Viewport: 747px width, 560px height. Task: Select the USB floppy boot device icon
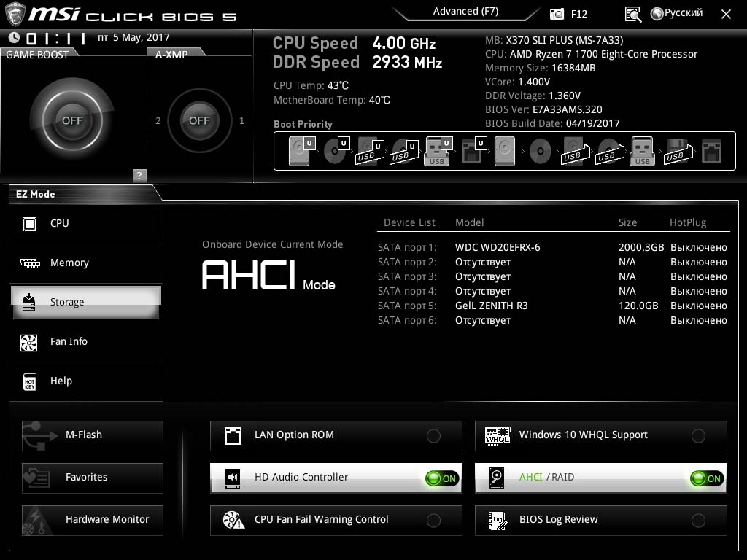(x=678, y=151)
